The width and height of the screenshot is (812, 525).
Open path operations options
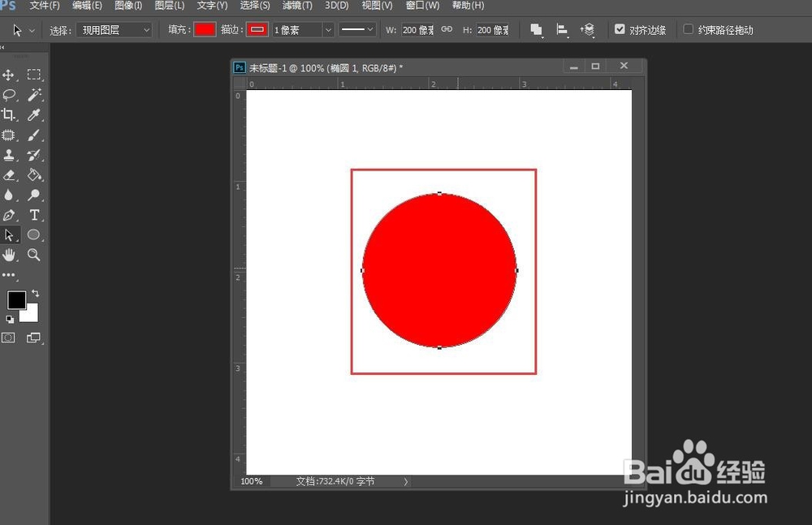(x=537, y=30)
